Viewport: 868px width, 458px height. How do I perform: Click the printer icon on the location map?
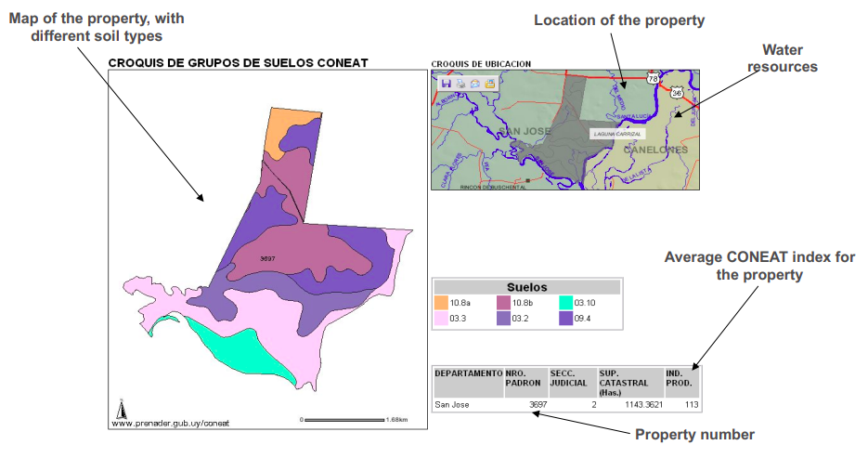pyautogui.click(x=460, y=84)
